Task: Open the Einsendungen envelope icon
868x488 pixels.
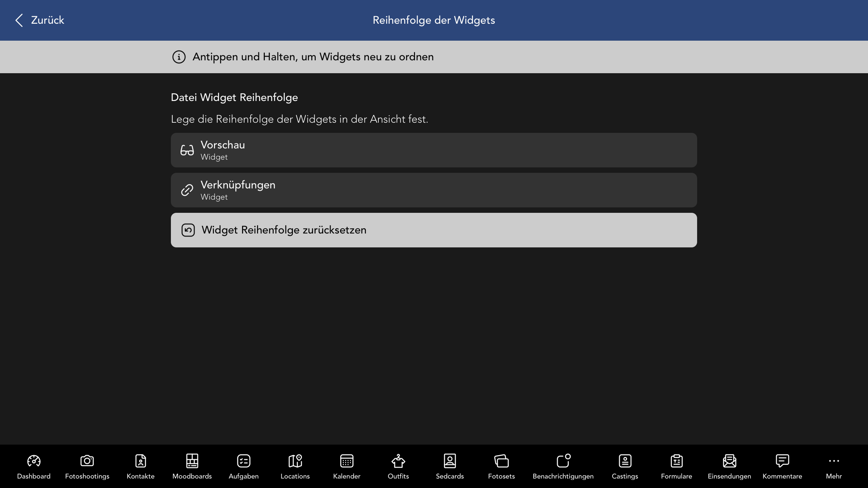Action: [x=730, y=461]
